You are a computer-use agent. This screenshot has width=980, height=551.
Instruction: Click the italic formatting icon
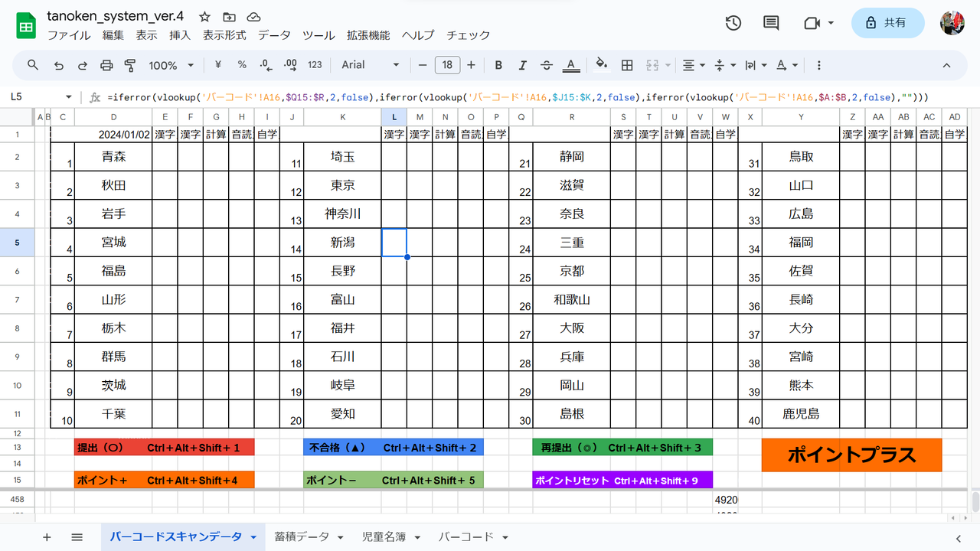(x=523, y=65)
